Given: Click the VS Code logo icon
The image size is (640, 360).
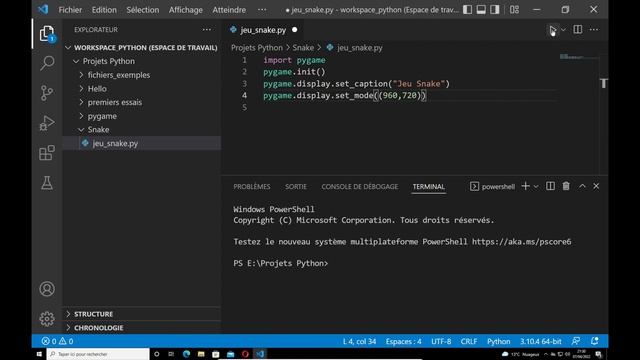Looking at the screenshot, I should 43,9.
